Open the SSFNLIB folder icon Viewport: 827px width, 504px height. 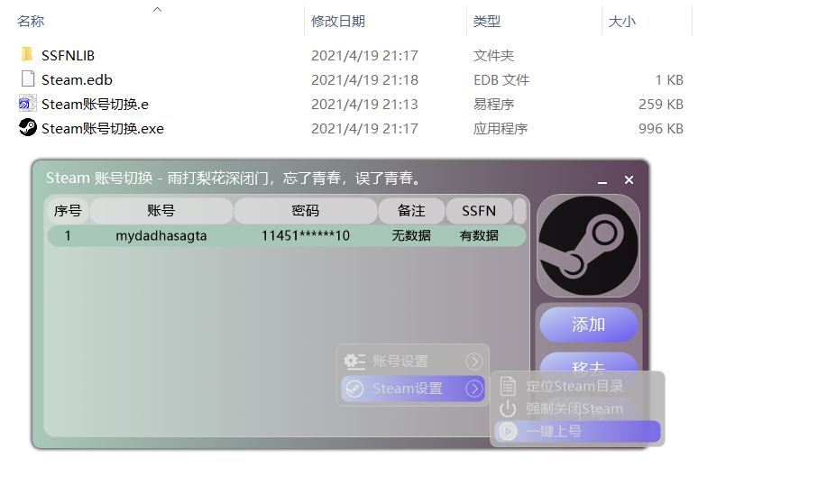27,55
